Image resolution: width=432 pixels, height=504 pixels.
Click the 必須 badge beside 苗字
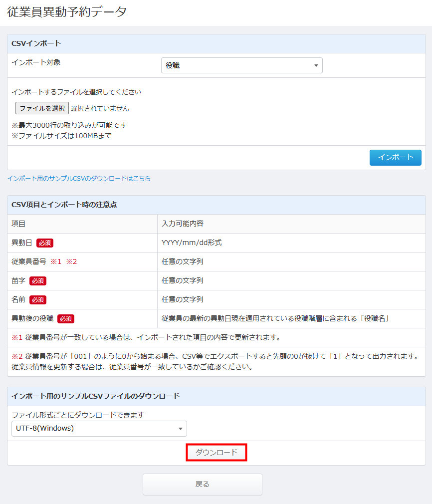click(38, 281)
